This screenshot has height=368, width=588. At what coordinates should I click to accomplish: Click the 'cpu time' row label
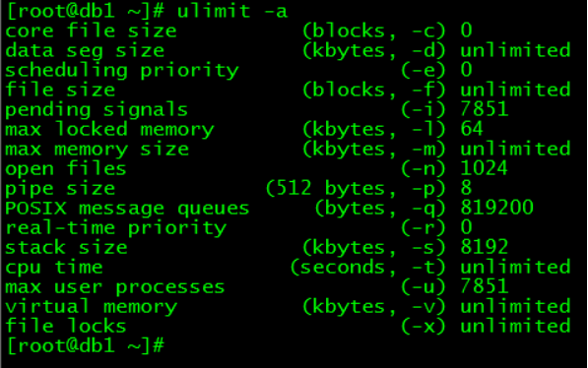(x=53, y=268)
